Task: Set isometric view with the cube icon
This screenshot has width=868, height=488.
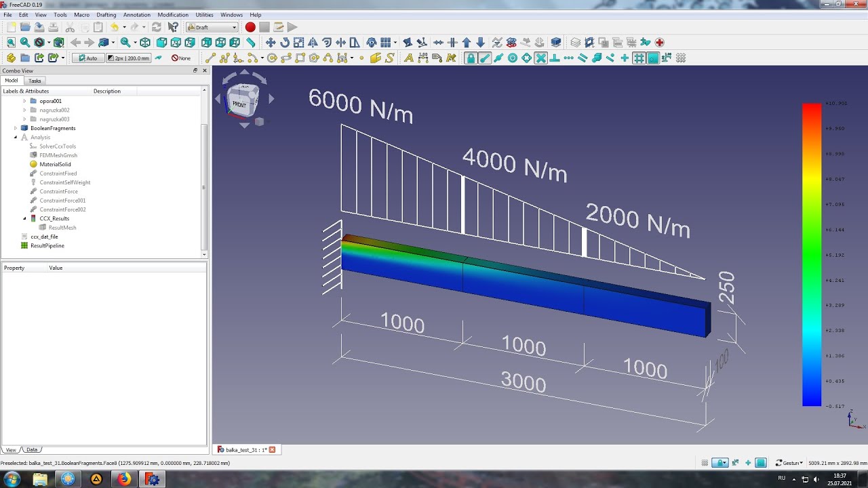Action: click(x=145, y=43)
